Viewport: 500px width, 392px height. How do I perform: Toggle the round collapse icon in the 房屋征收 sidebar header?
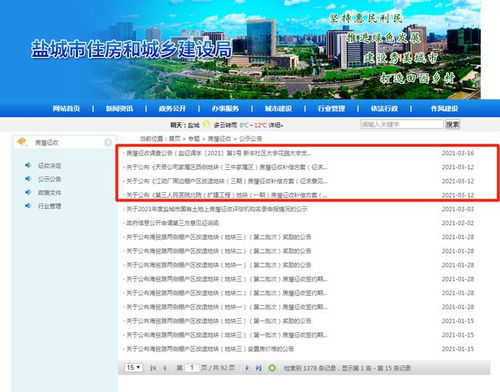[108, 142]
